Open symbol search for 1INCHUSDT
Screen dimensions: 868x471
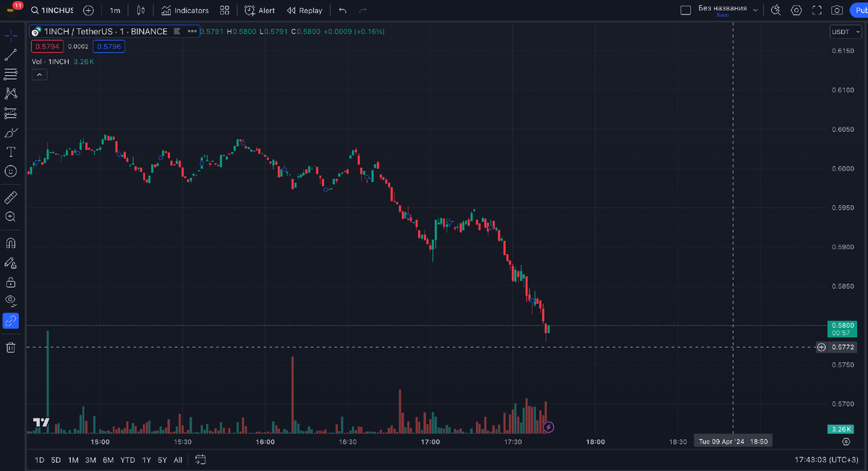[x=51, y=11]
